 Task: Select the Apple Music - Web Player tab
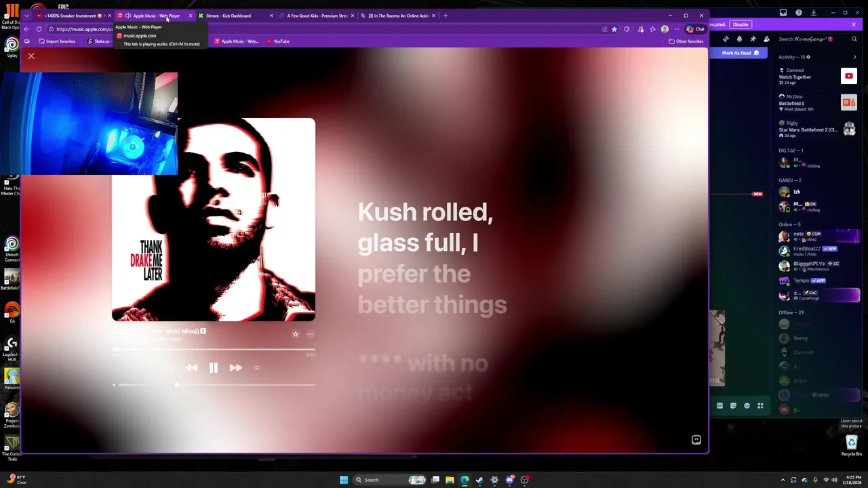157,16
